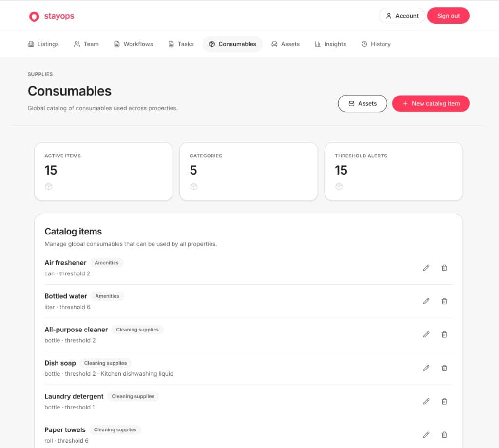Click the box icon under Active Items
This screenshot has width=499, height=448.
pyautogui.click(x=48, y=187)
